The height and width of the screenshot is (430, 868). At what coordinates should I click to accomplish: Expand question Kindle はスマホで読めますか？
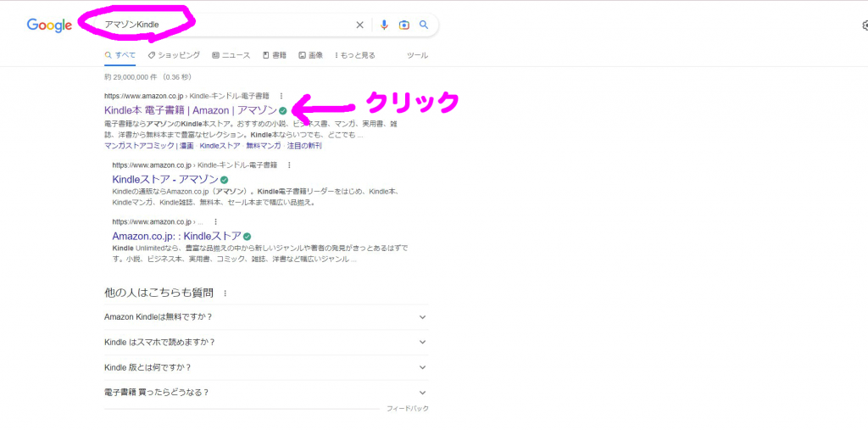point(266,342)
